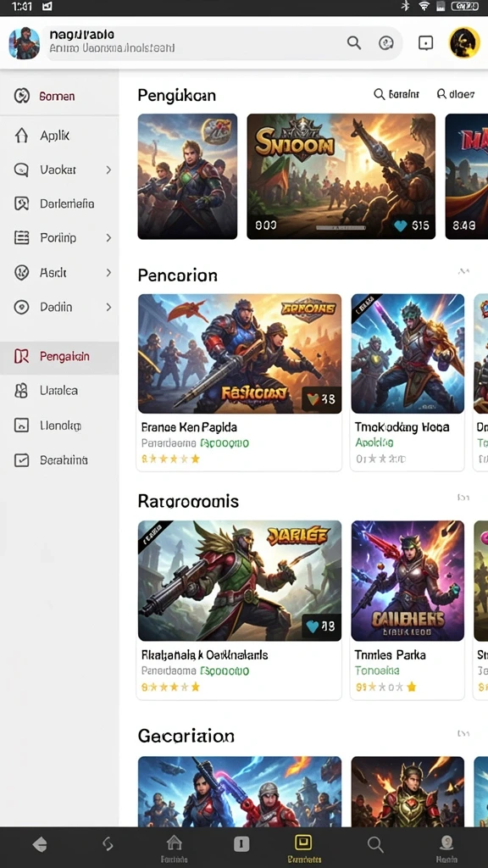Click the Uaralea sidebar icon
This screenshot has height=868, width=488.
[x=21, y=391]
